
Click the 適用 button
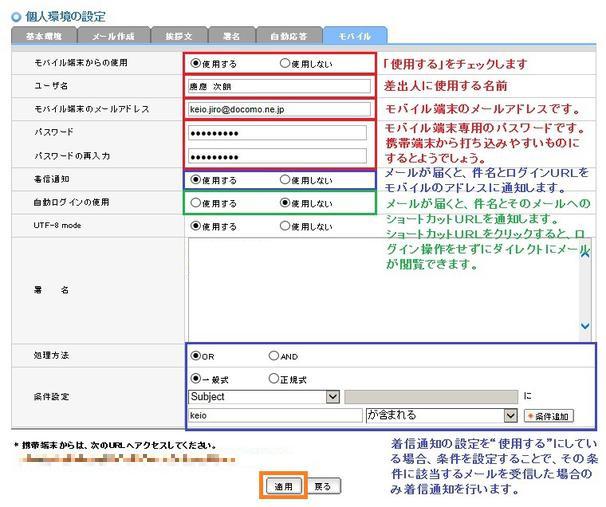pyautogui.click(x=284, y=485)
